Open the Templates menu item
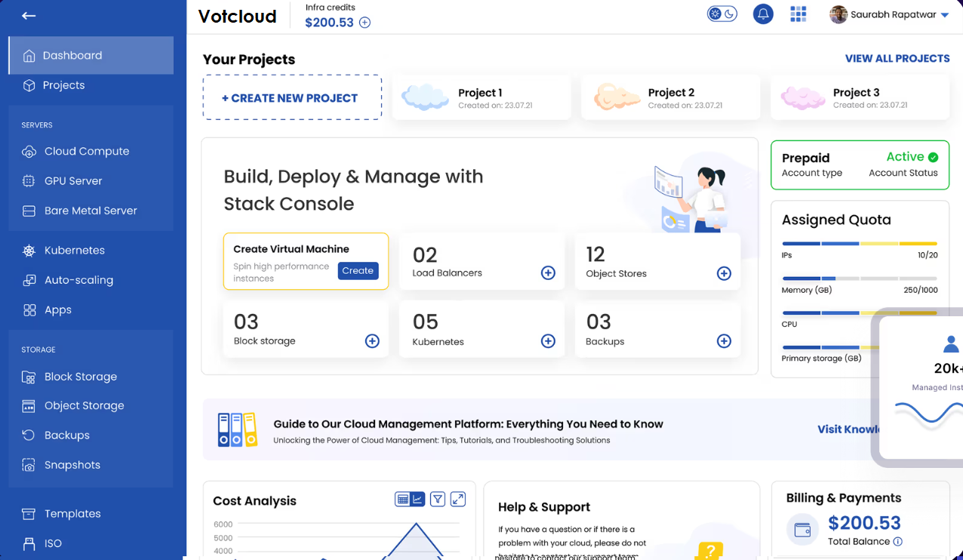 click(72, 513)
